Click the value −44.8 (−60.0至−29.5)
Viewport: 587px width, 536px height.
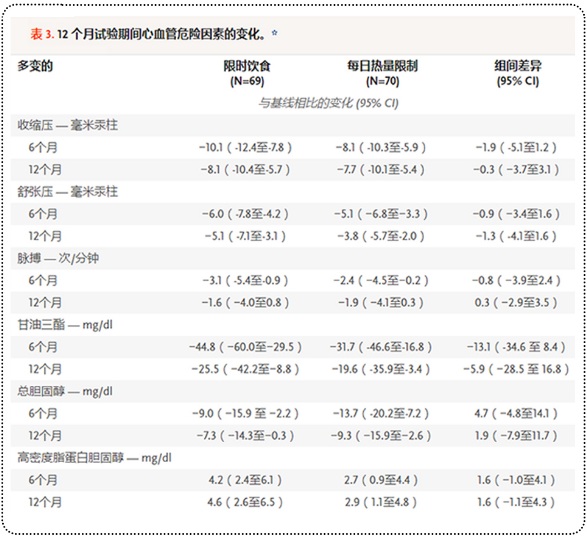click(x=245, y=347)
